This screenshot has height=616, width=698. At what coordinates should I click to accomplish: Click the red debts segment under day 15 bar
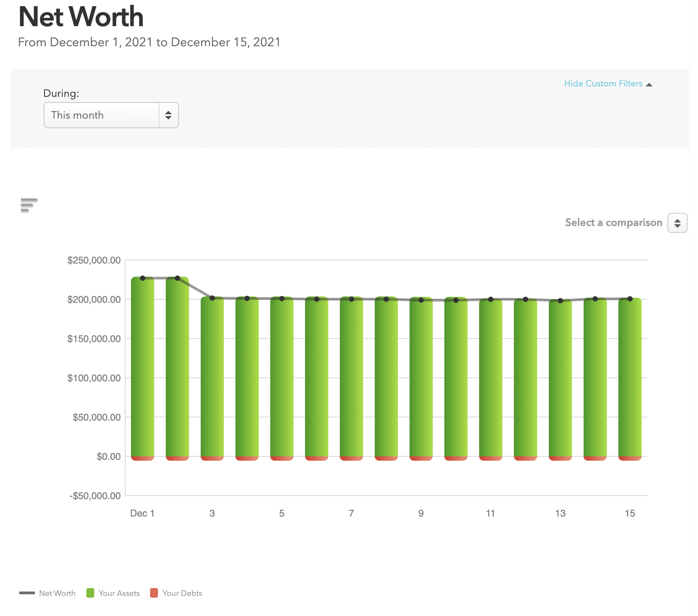click(630, 458)
